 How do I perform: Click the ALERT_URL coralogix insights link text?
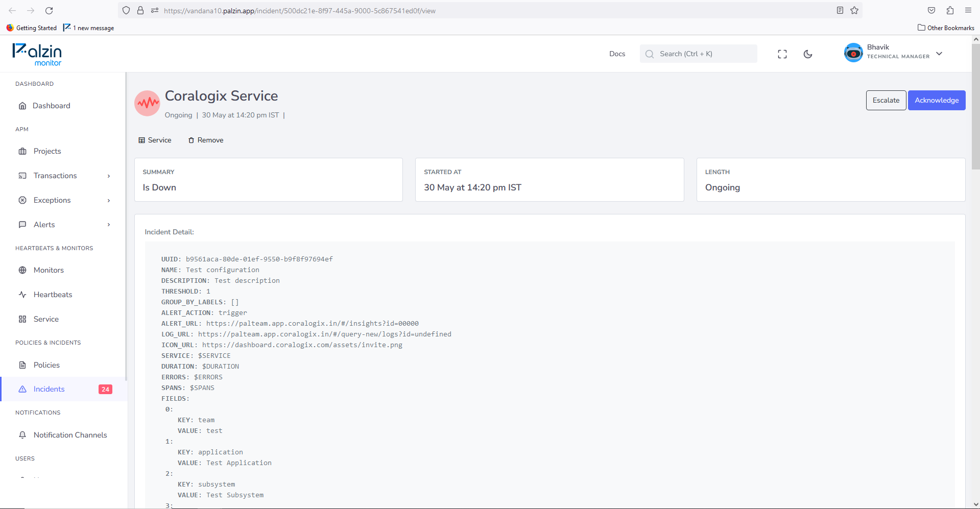coord(313,324)
